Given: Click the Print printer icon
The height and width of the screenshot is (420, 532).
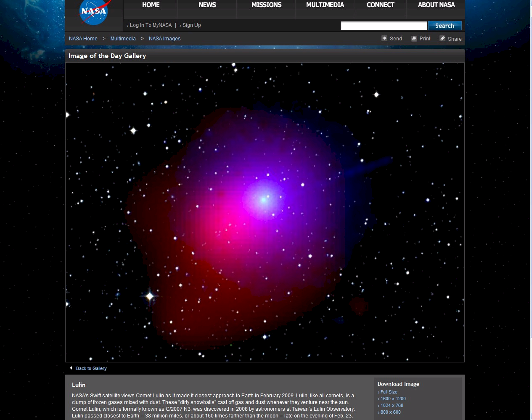Looking at the screenshot, I should point(414,38).
